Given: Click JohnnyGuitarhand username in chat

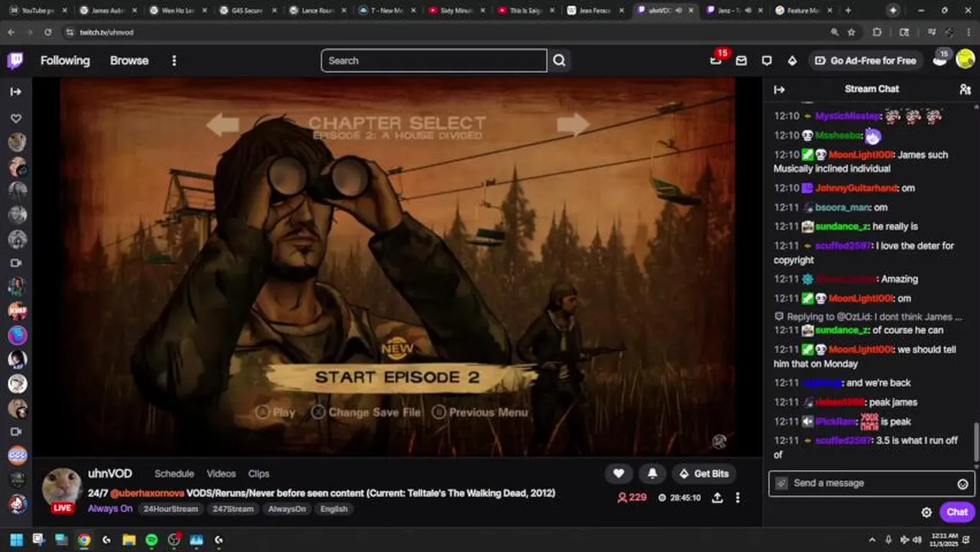Looking at the screenshot, I should coord(856,188).
